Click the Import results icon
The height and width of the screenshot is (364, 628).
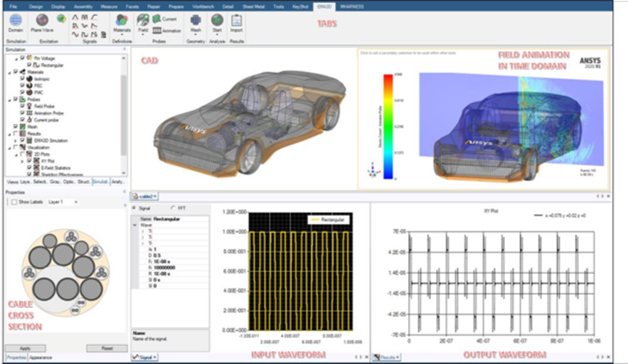(236, 20)
